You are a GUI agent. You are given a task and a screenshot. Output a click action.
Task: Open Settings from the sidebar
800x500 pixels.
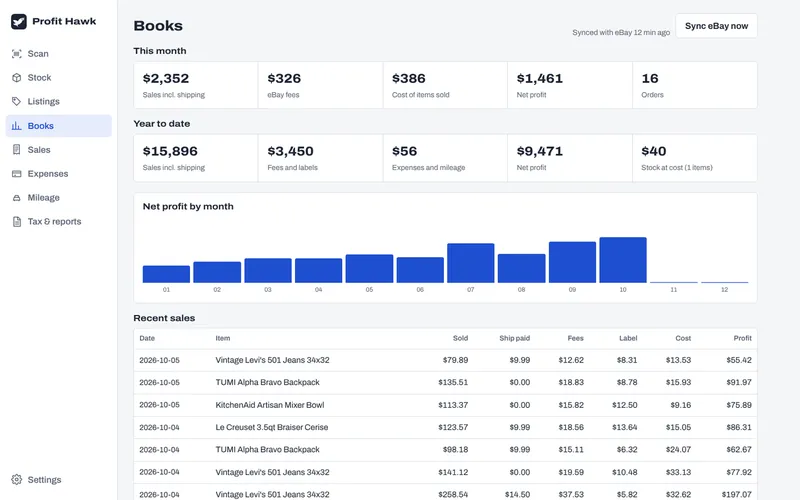[59, 480]
